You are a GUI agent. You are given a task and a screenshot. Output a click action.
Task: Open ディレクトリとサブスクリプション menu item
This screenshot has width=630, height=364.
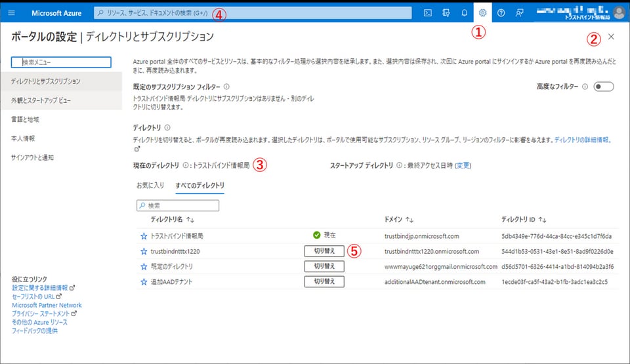61,81
